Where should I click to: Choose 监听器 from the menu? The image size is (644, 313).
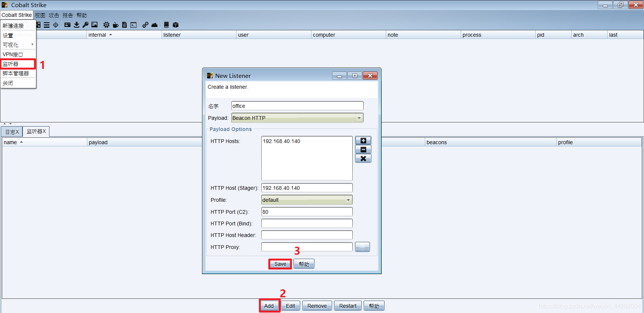(x=18, y=64)
